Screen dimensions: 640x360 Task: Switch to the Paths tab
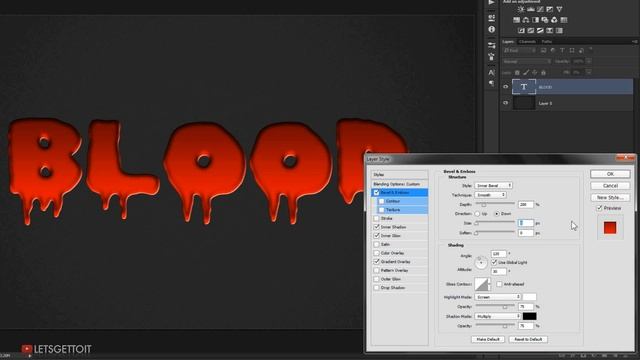coord(547,41)
